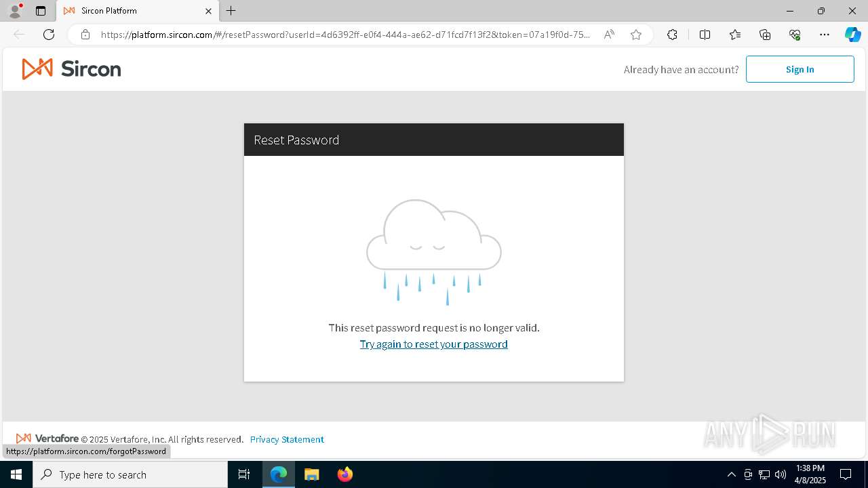Open Collections panel

click(x=765, y=35)
